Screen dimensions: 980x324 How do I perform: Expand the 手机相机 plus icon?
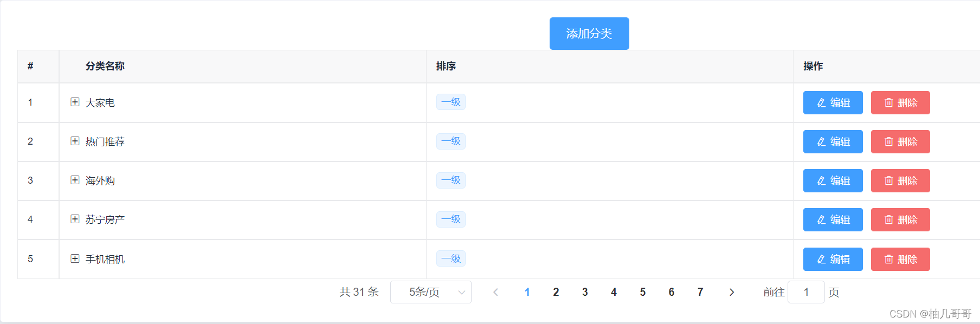[x=75, y=258]
